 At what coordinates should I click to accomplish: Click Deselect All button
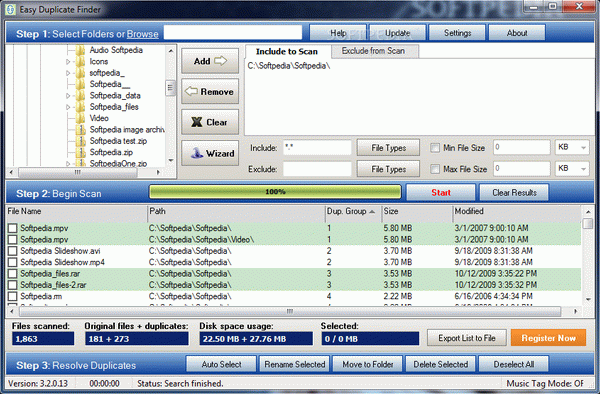point(514,364)
